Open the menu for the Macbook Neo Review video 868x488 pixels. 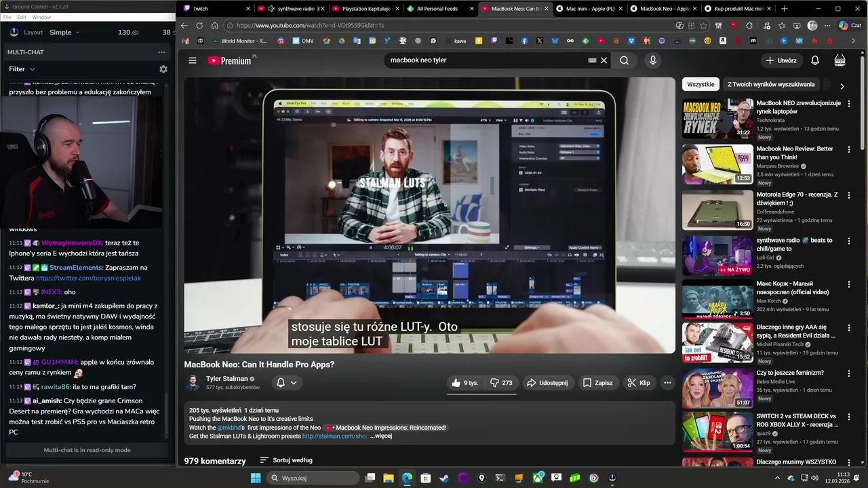pyautogui.click(x=848, y=148)
